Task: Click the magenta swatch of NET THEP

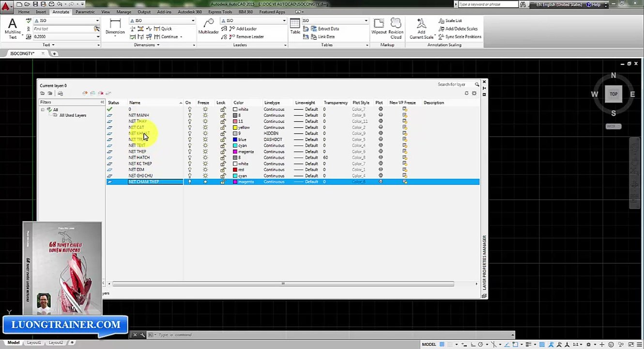Action: point(235,152)
